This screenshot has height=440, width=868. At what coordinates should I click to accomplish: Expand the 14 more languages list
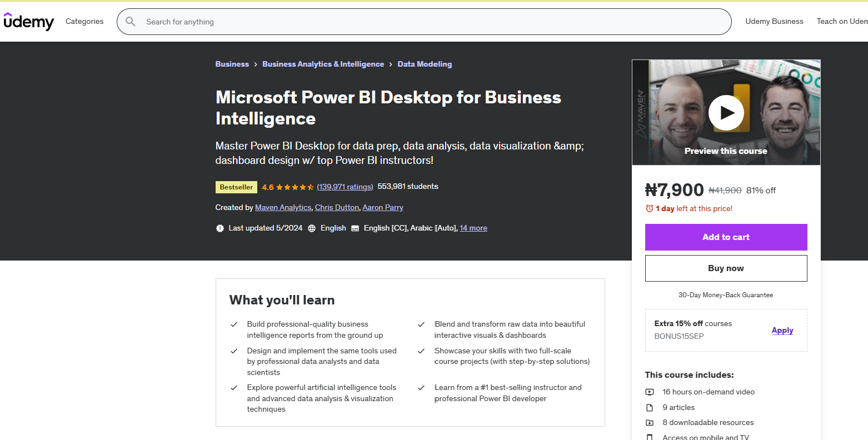click(x=473, y=228)
